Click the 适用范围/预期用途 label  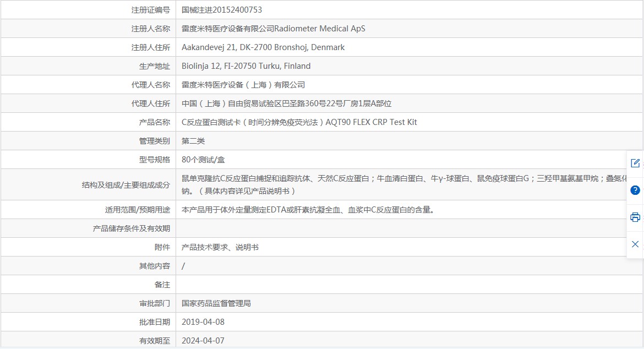[x=137, y=210]
